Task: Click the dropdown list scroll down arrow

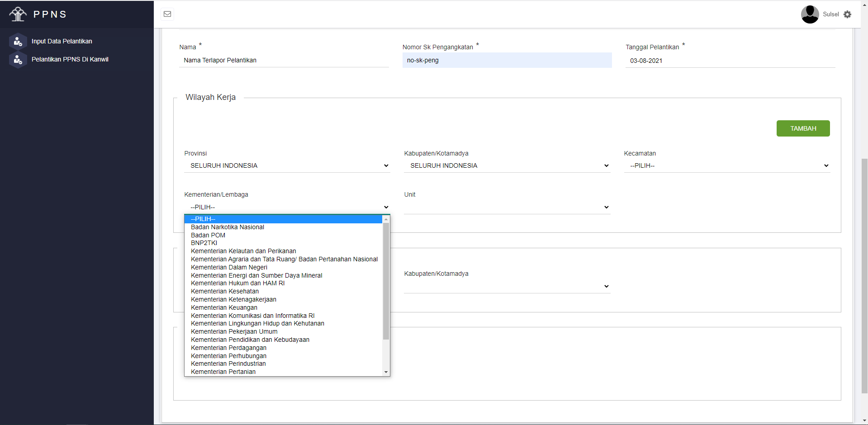Action: [386, 372]
